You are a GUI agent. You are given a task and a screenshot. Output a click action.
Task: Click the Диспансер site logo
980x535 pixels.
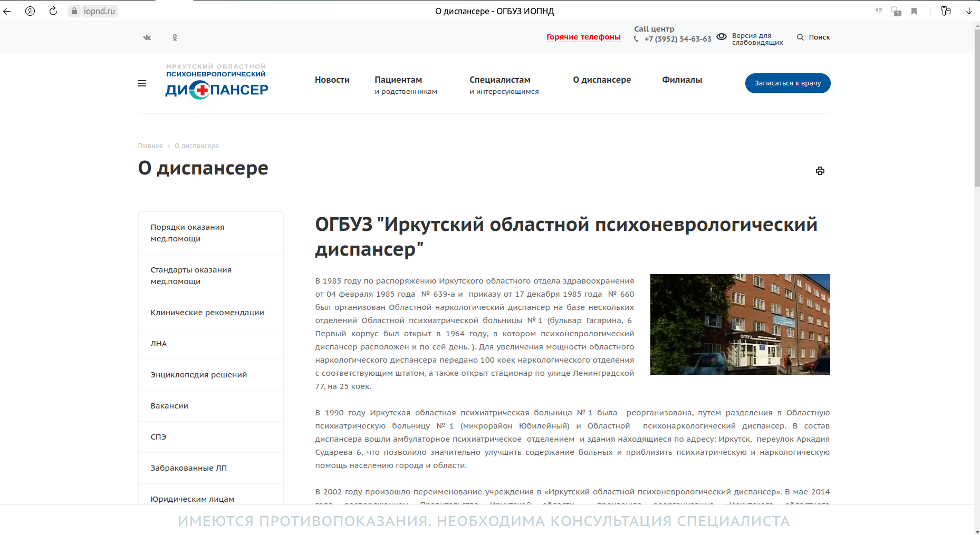[216, 82]
